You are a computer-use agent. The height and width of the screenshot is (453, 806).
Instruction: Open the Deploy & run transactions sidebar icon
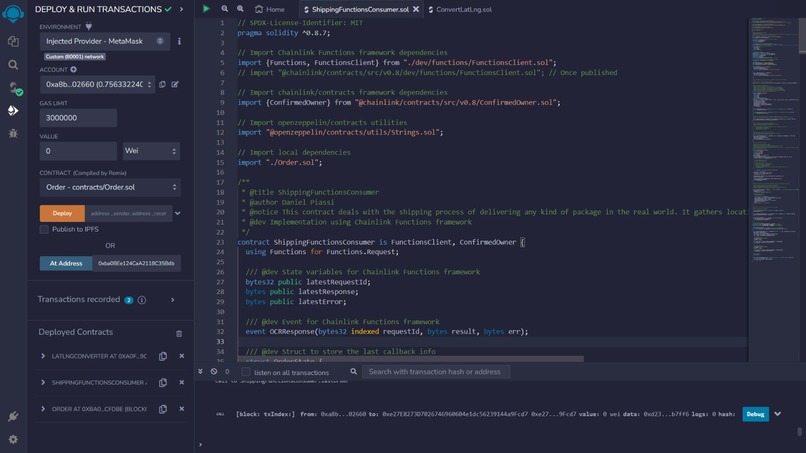[x=13, y=111]
